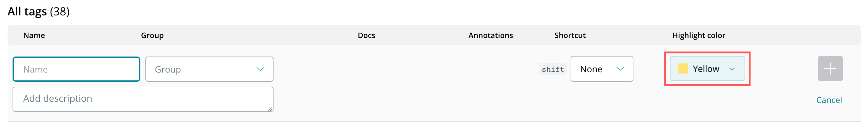Click the chevron beside None shortcut
868x125 pixels.
pyautogui.click(x=620, y=69)
